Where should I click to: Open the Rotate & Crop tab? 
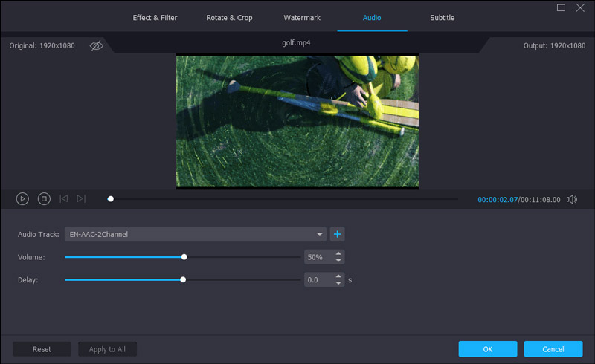pyautogui.click(x=229, y=18)
